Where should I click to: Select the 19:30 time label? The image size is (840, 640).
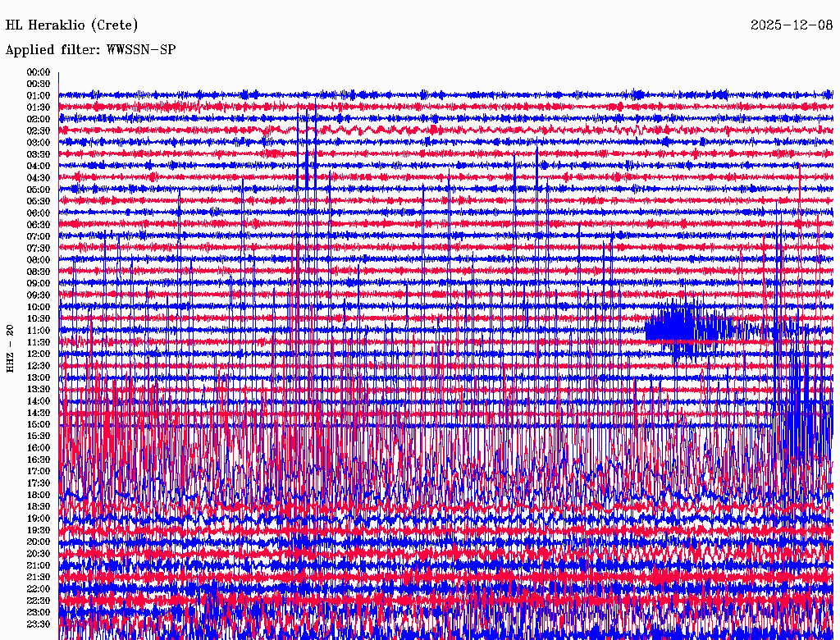coord(39,530)
